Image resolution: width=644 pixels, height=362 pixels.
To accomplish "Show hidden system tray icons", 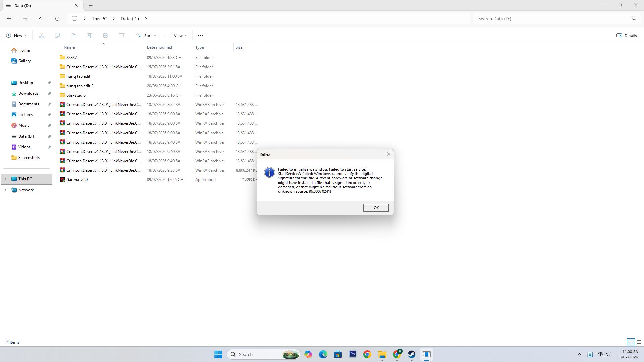I will pyautogui.click(x=579, y=354).
